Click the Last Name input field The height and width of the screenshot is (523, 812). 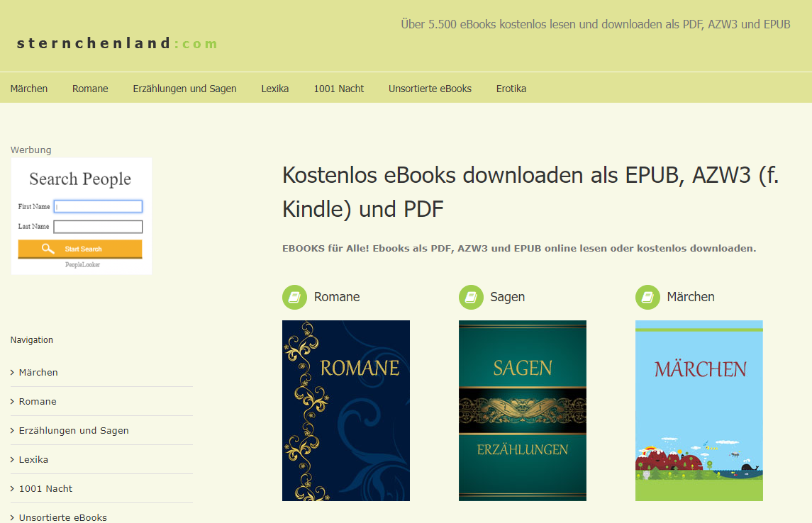pyautogui.click(x=98, y=227)
